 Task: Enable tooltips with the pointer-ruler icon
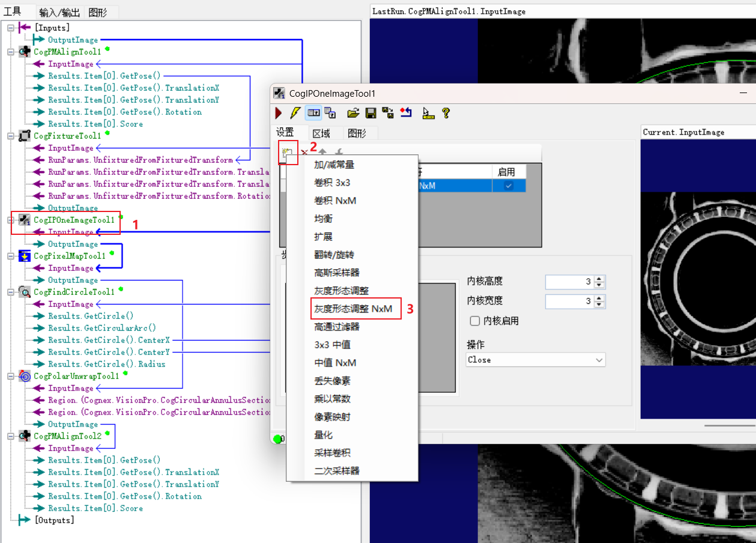(x=428, y=113)
